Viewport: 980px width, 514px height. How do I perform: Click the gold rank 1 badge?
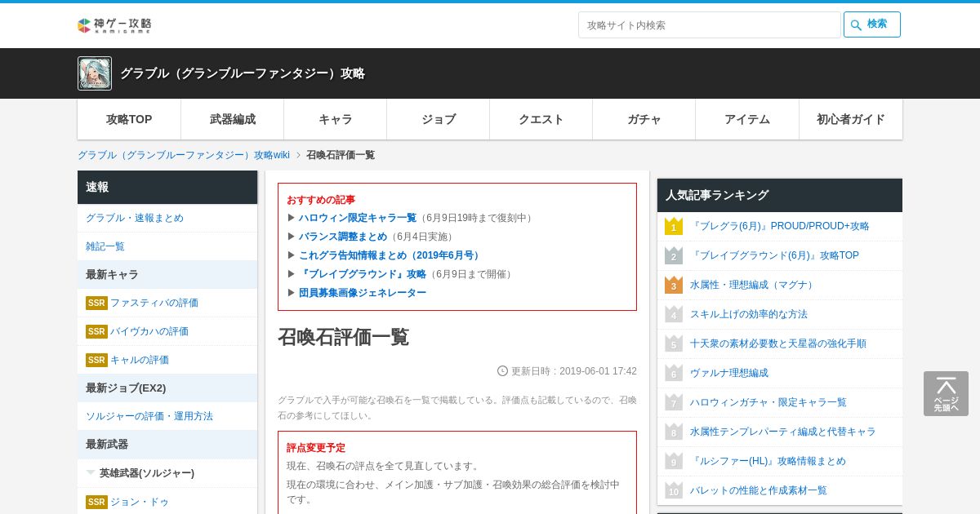(674, 226)
